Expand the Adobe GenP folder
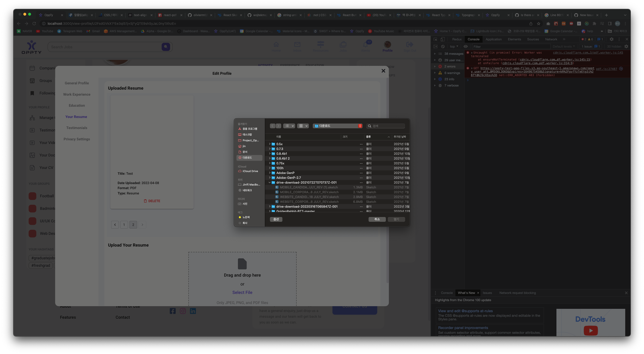Screen dimensions: 644x354 [x=269, y=173]
